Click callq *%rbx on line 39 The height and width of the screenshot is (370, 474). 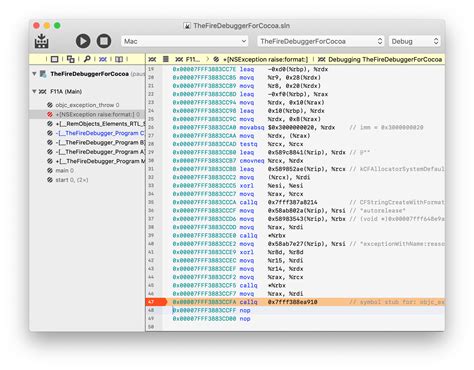(x=263, y=236)
